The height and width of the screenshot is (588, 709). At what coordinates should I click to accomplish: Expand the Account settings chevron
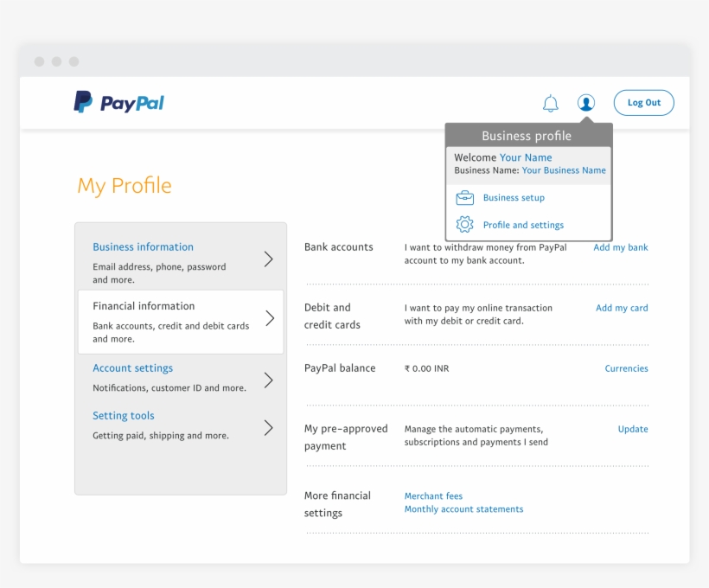pyautogui.click(x=268, y=380)
